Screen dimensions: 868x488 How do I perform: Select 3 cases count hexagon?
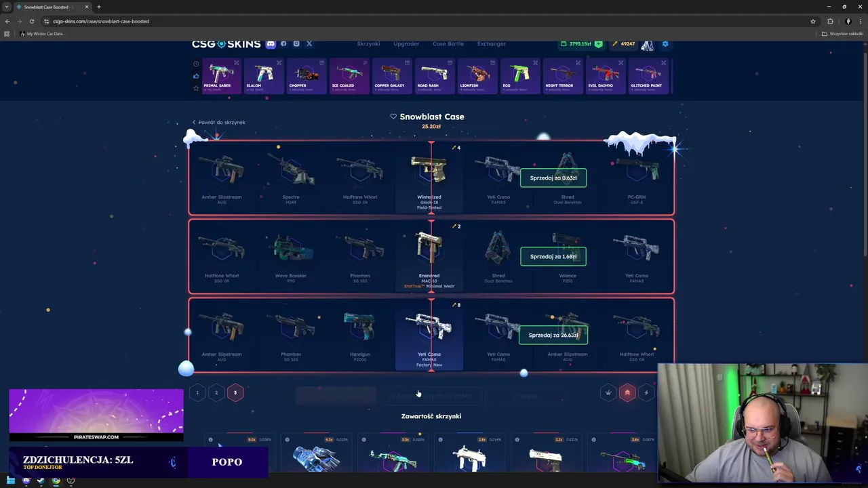coord(235,392)
